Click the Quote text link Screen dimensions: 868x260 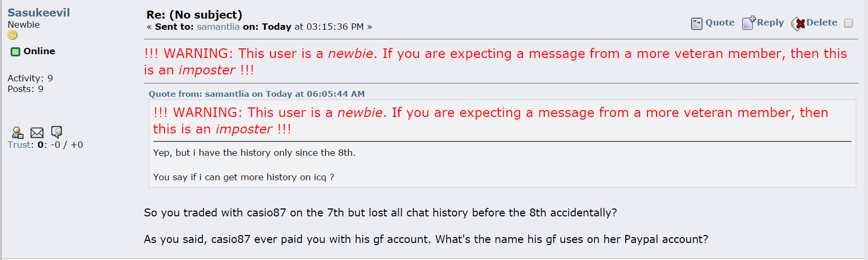click(720, 22)
